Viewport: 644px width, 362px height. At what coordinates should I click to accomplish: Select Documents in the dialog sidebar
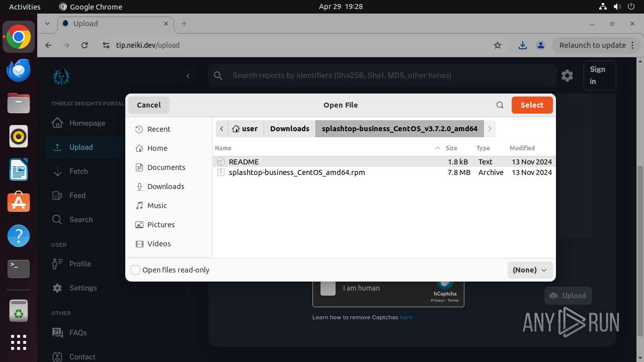[169, 167]
